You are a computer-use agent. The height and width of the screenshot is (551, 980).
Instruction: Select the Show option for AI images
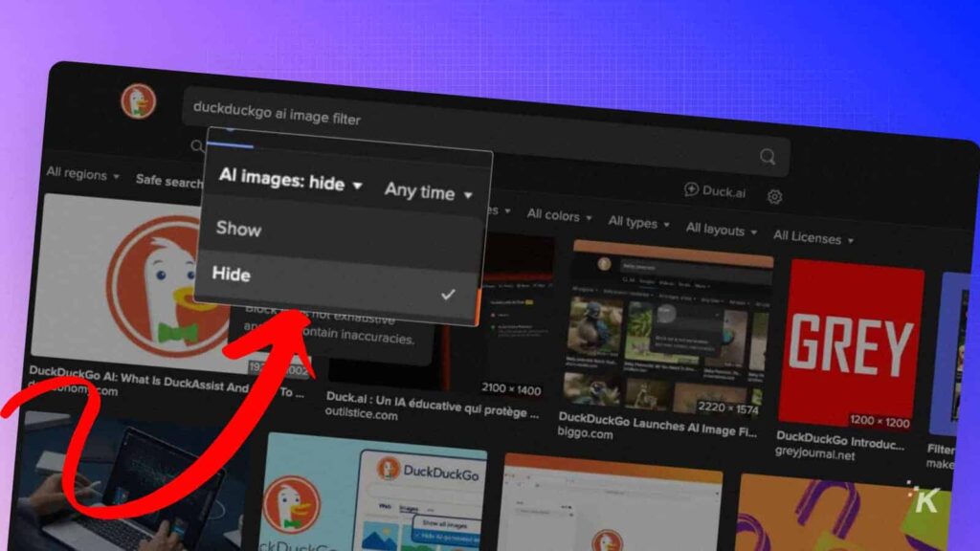(x=238, y=229)
